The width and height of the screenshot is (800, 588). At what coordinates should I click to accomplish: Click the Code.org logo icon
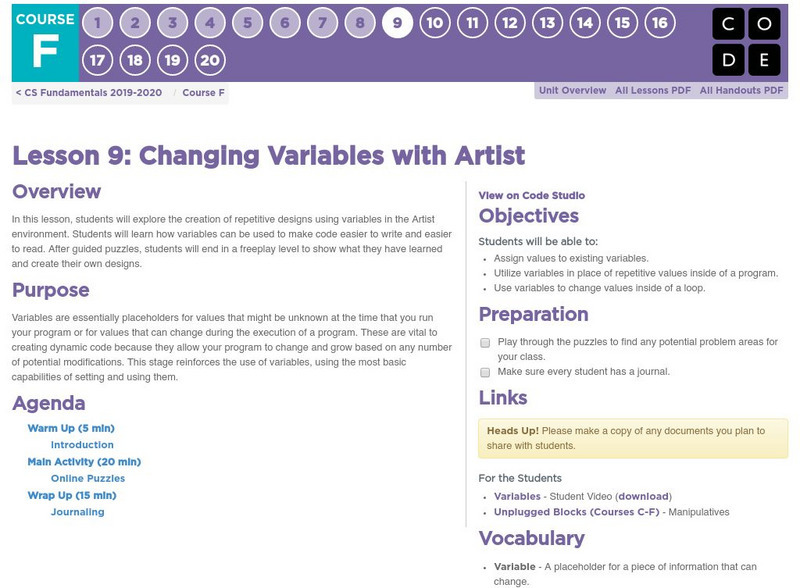pos(746,43)
